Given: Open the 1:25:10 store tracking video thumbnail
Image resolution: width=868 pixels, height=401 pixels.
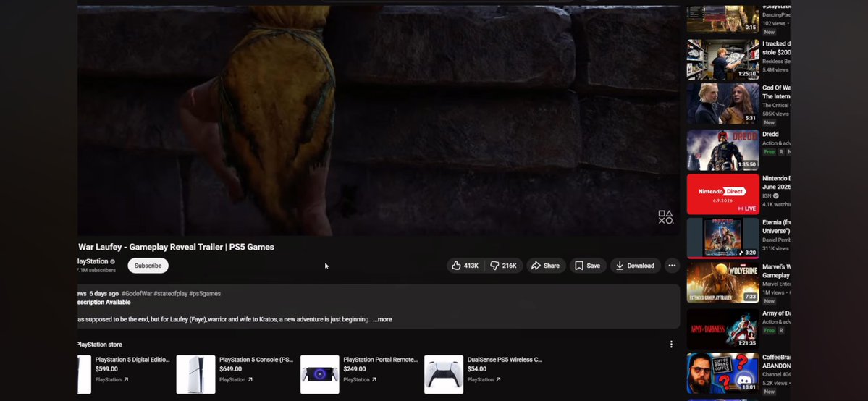Looking at the screenshot, I should coord(723,59).
